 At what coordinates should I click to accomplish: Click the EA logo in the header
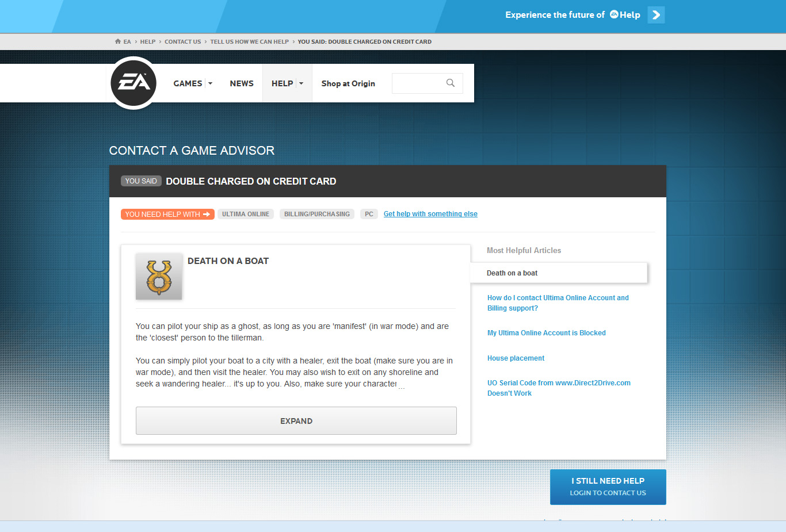click(133, 83)
